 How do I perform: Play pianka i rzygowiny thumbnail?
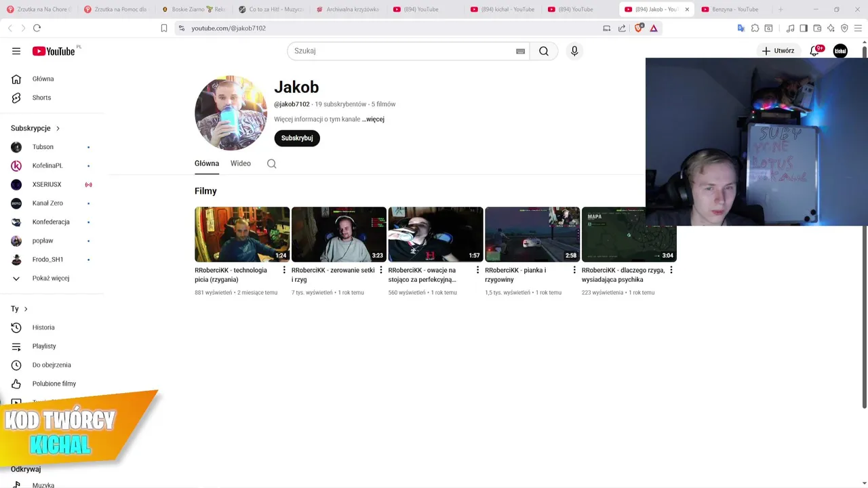tap(532, 235)
